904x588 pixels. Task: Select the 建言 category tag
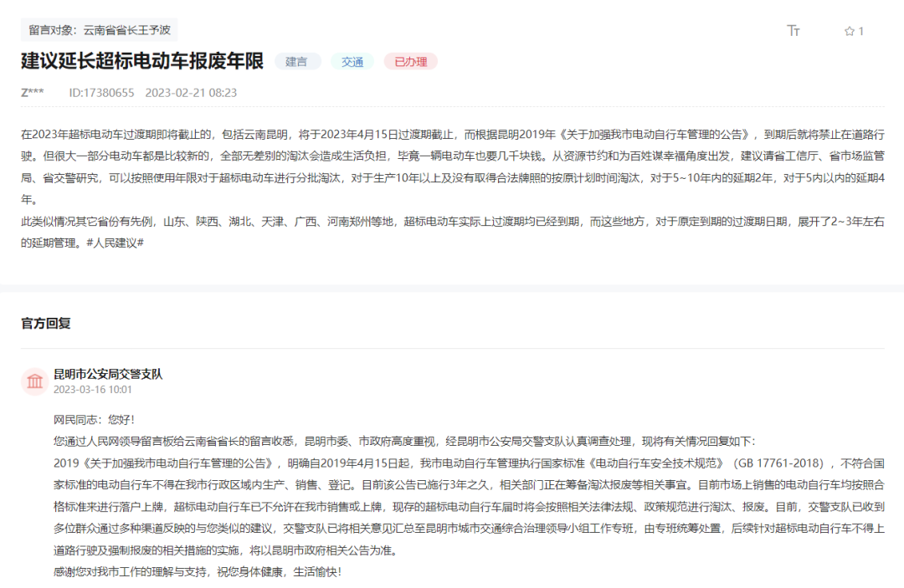click(297, 61)
